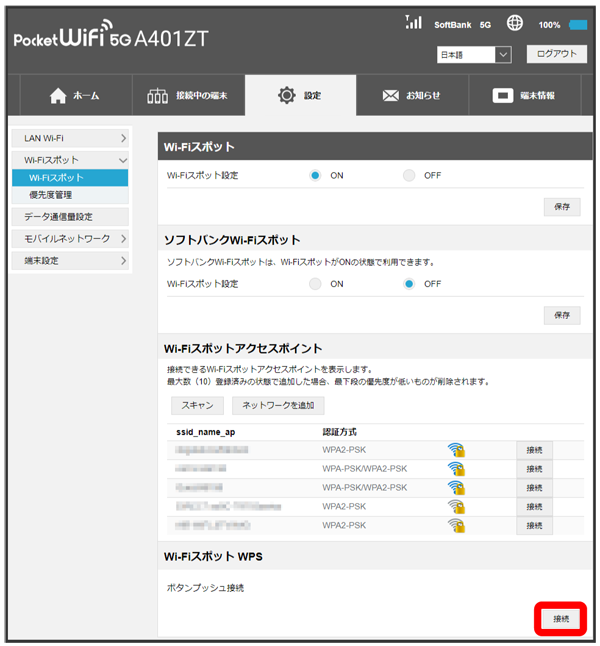Click the スキャン button
600x646 pixels.
(x=196, y=405)
